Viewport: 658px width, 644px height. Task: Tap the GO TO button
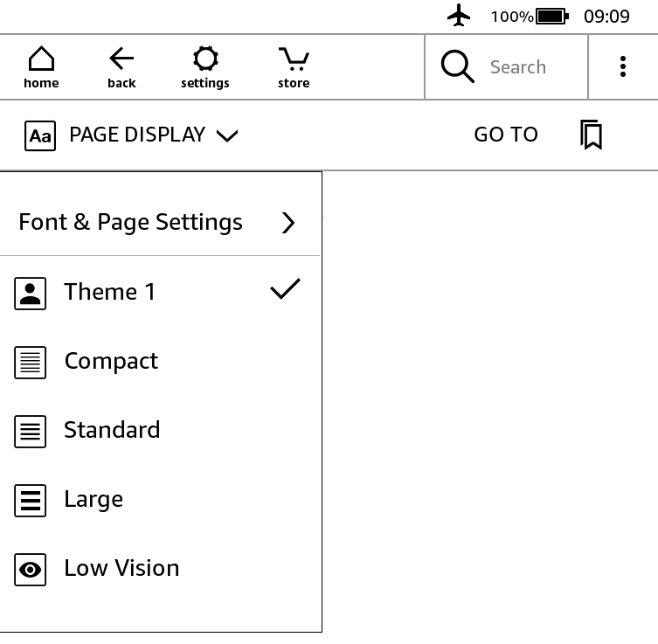pyautogui.click(x=506, y=135)
